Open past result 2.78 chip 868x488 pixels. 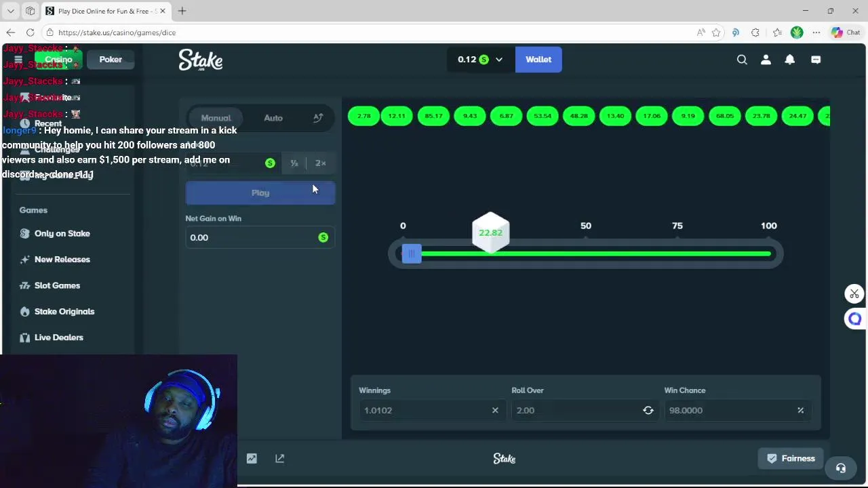click(x=364, y=116)
